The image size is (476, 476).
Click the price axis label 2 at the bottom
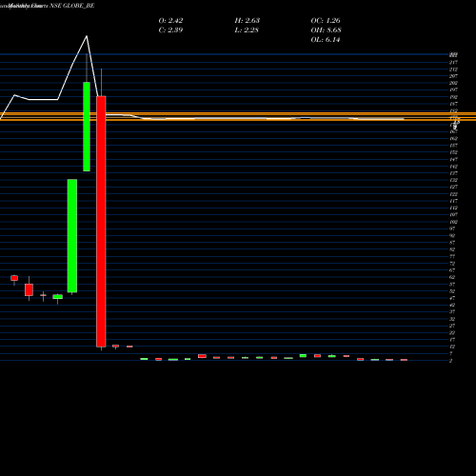pos(450,361)
